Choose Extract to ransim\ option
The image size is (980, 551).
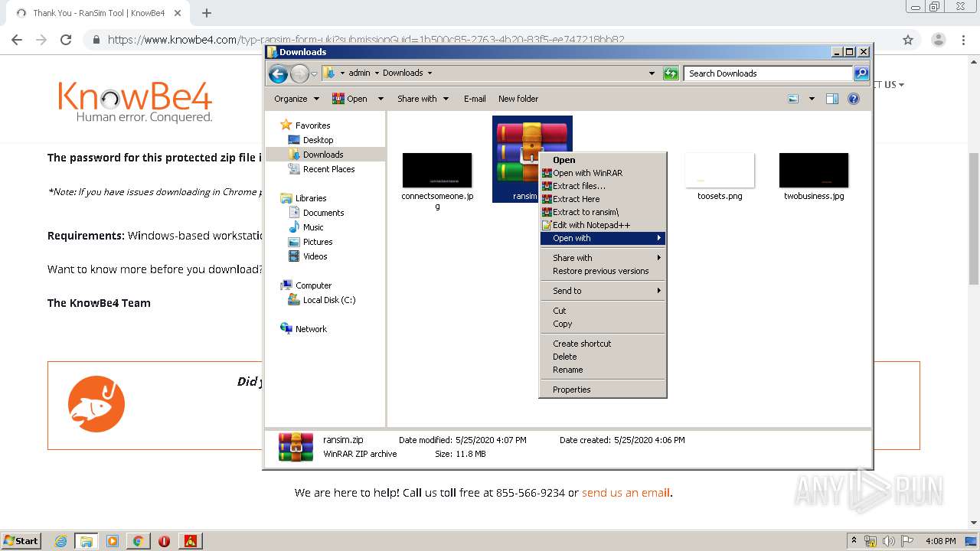coord(603,212)
